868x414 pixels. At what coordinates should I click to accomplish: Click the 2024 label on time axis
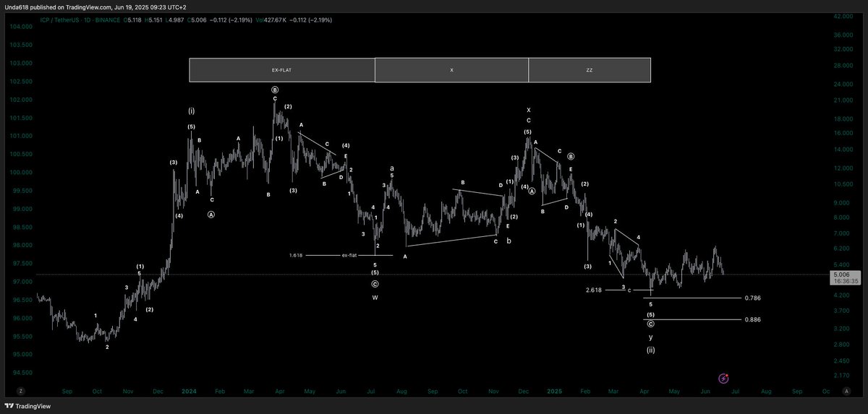[x=190, y=391]
